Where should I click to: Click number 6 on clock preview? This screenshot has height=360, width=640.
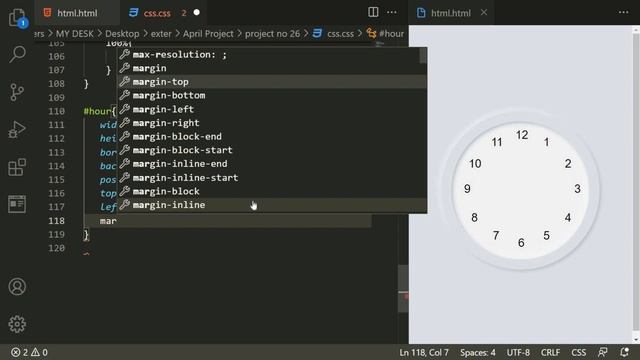521,242
